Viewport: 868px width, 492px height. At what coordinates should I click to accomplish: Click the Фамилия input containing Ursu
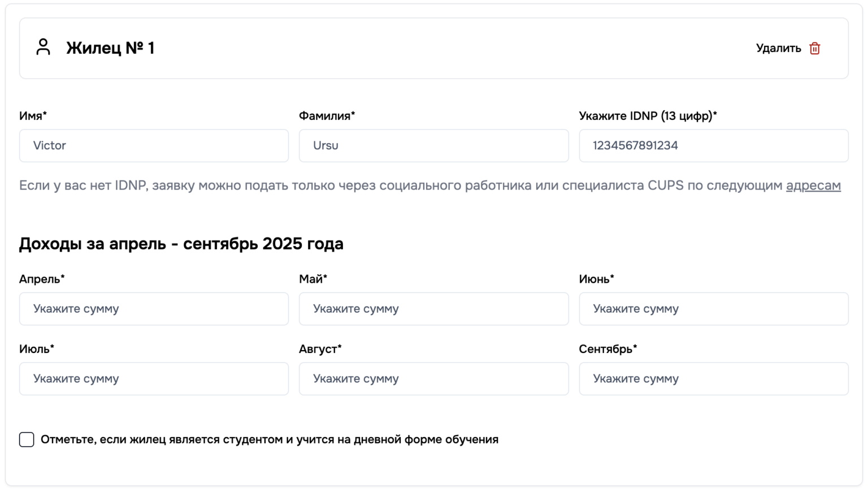pos(433,146)
